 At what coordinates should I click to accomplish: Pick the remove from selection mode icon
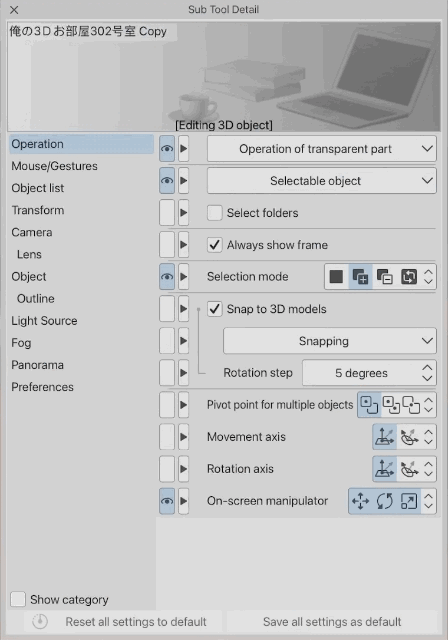[x=384, y=277]
